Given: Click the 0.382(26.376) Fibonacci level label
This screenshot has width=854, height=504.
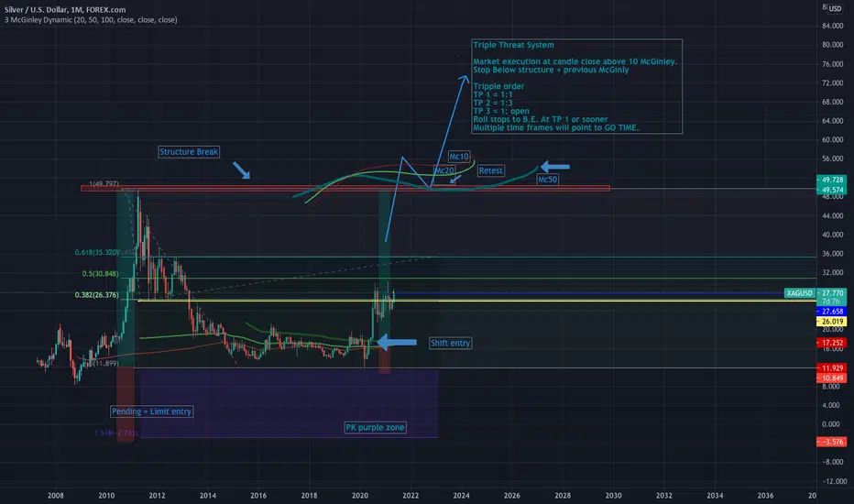Looking at the screenshot, I should tap(96, 295).
